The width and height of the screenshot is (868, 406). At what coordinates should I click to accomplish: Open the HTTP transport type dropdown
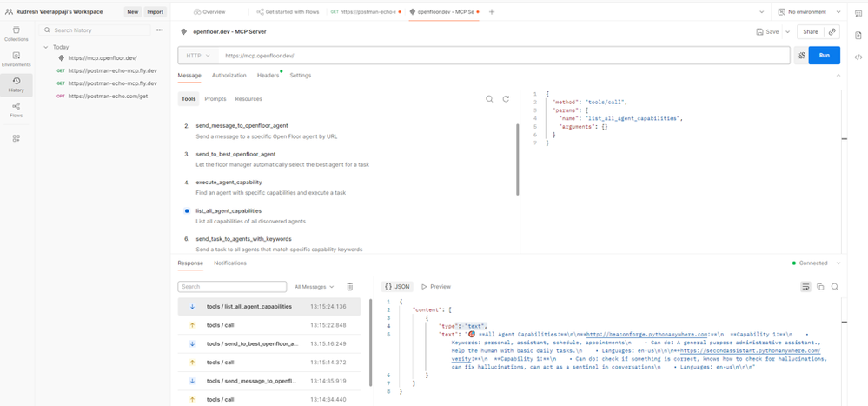[196, 56]
